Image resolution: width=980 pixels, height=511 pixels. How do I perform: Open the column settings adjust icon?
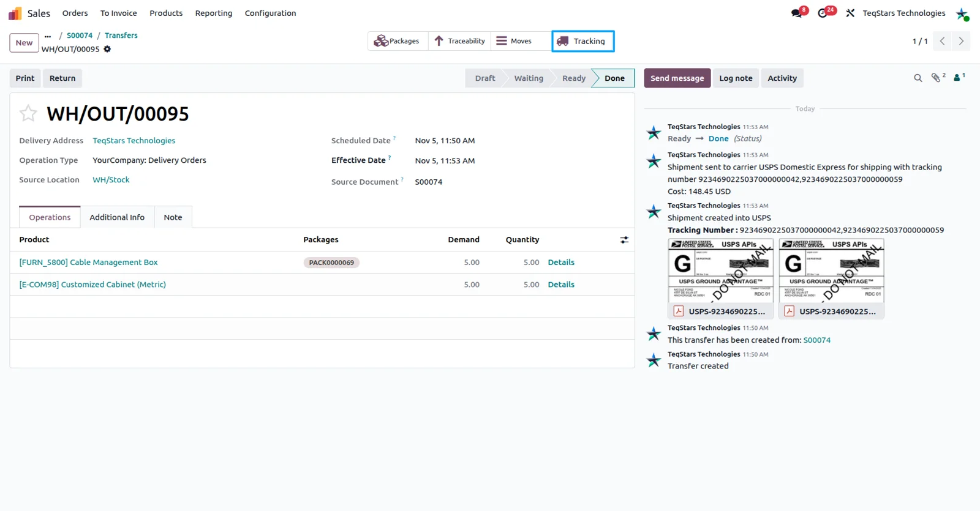click(624, 240)
